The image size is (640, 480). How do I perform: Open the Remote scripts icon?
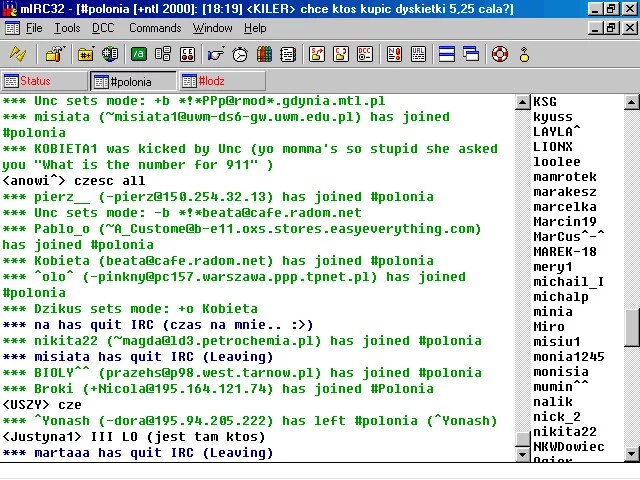point(187,54)
